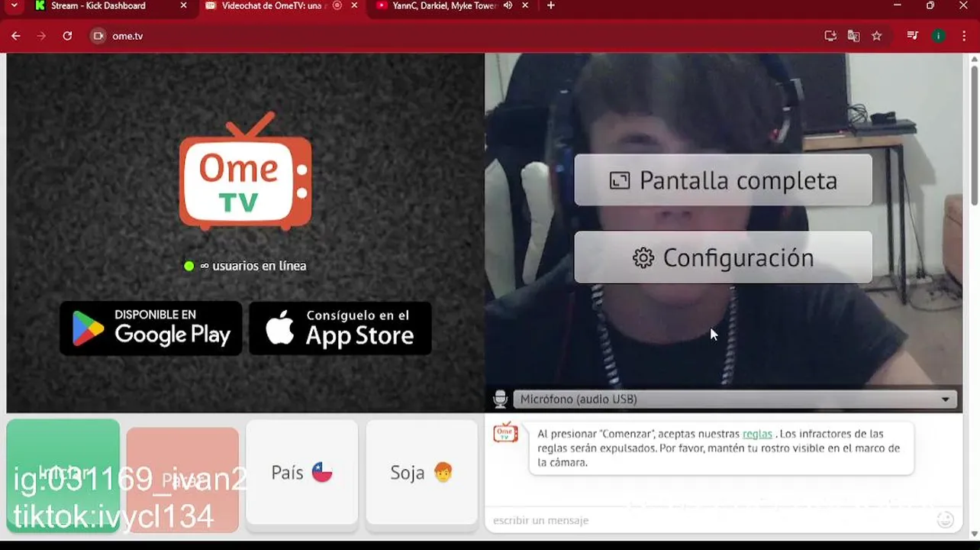Close the Videochat de OmeTV tab
This screenshot has height=550, width=980.
tap(354, 5)
